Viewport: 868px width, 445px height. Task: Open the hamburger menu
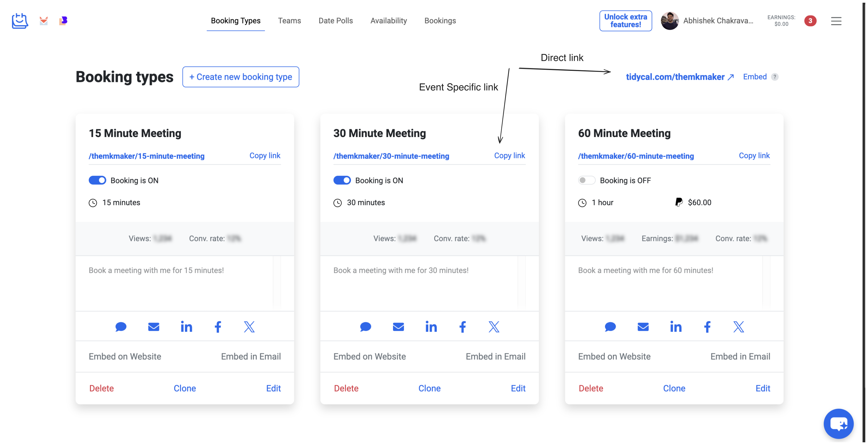836,21
